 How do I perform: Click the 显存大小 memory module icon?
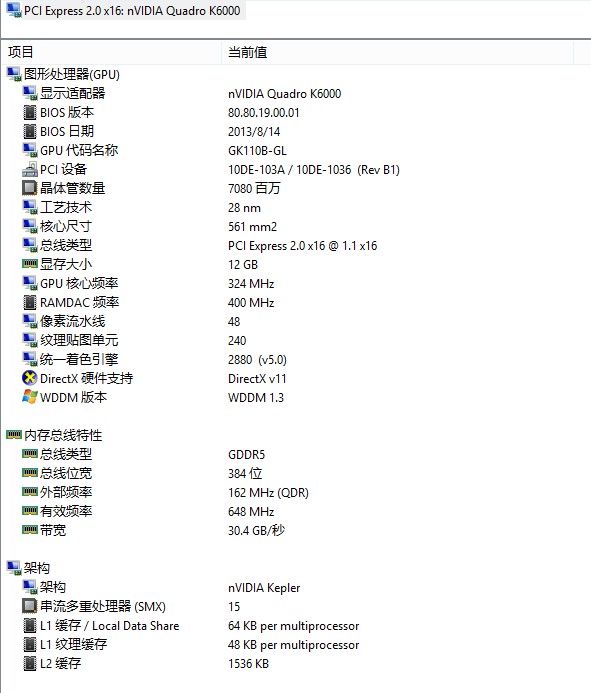coord(30,264)
